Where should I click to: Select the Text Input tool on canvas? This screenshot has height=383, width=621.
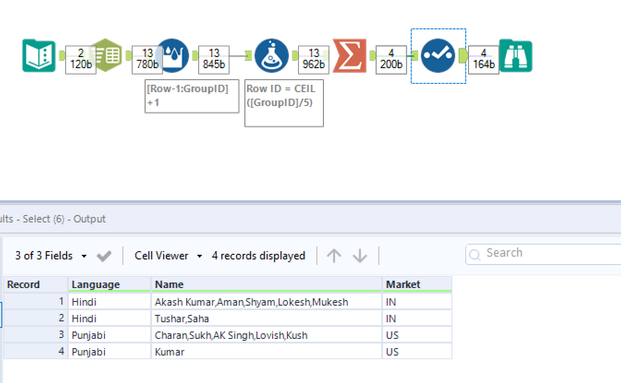pyautogui.click(x=39, y=55)
